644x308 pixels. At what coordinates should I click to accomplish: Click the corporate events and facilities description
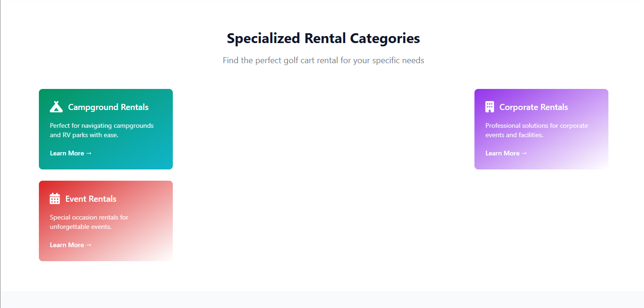(x=536, y=130)
